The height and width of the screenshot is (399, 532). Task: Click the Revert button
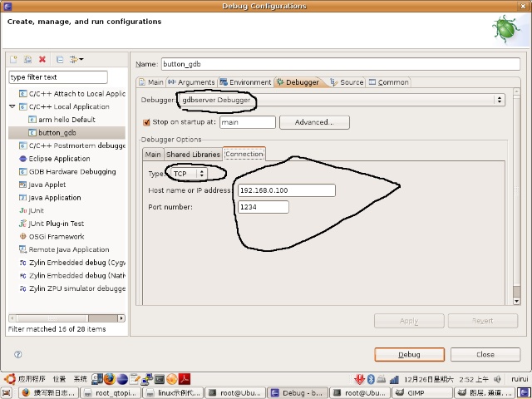pyautogui.click(x=483, y=321)
